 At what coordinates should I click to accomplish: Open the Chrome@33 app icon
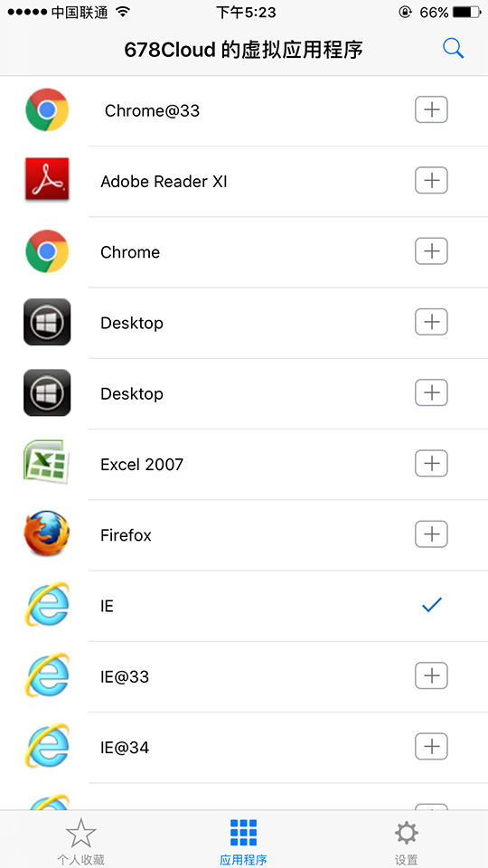47,110
